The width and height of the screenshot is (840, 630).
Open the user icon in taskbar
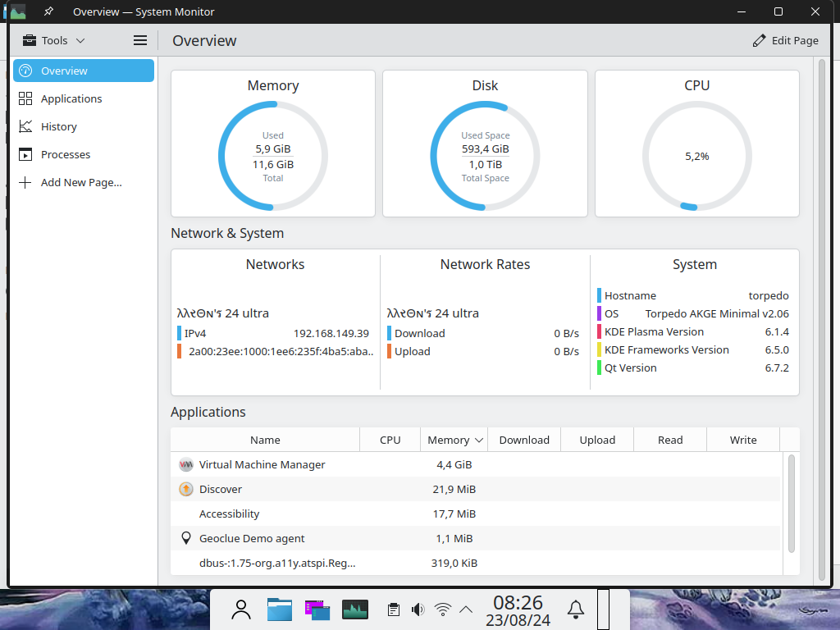[x=241, y=609]
